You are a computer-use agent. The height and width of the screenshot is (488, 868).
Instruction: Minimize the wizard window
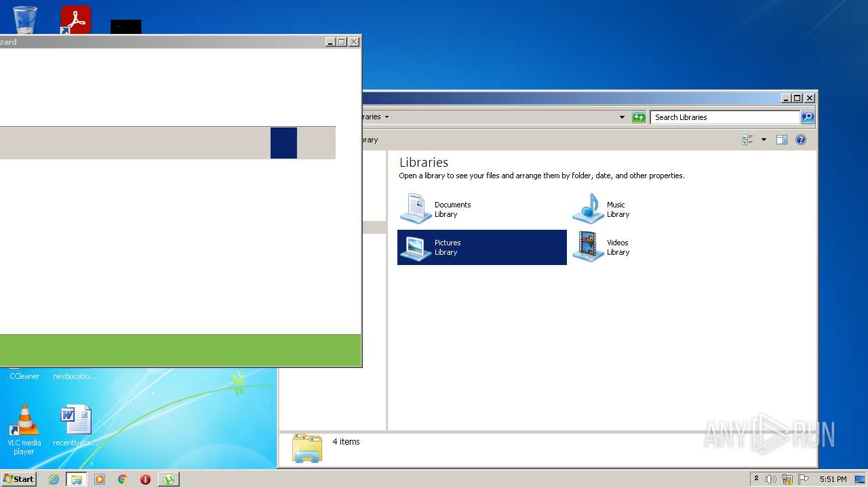pos(330,42)
